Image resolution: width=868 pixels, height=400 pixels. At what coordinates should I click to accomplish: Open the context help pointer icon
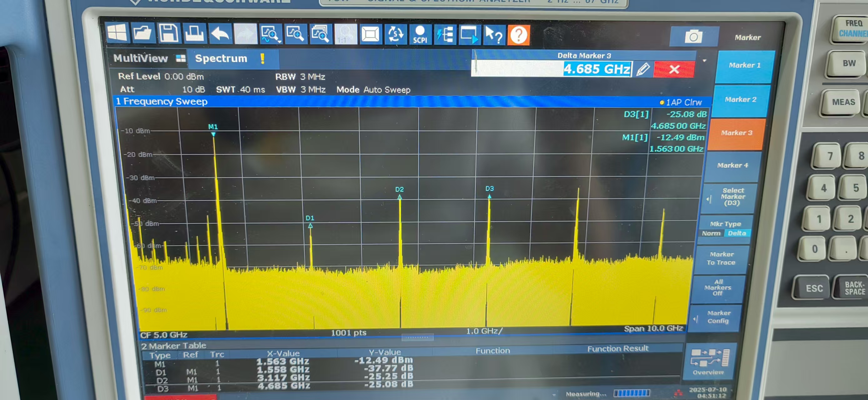[494, 35]
